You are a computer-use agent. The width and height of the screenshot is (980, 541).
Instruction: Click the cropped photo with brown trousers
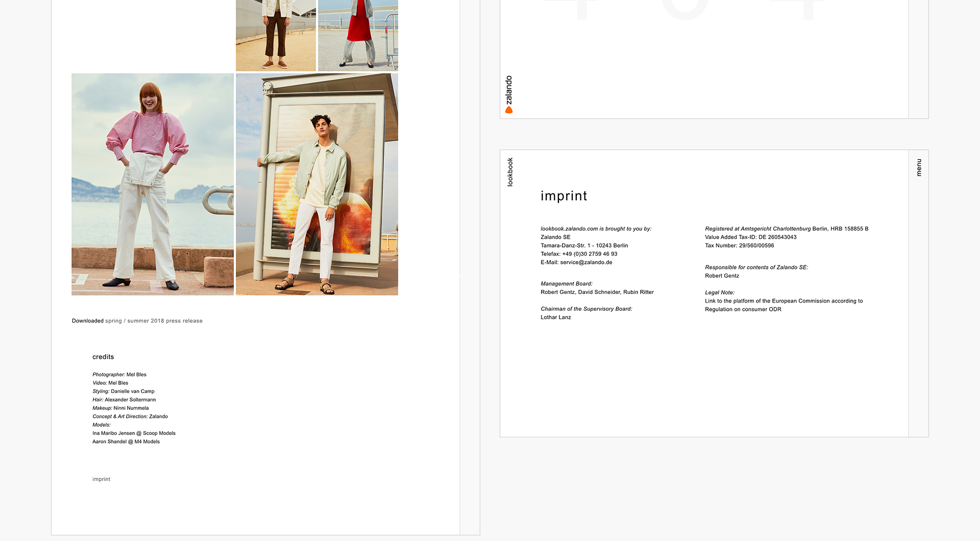(x=276, y=35)
